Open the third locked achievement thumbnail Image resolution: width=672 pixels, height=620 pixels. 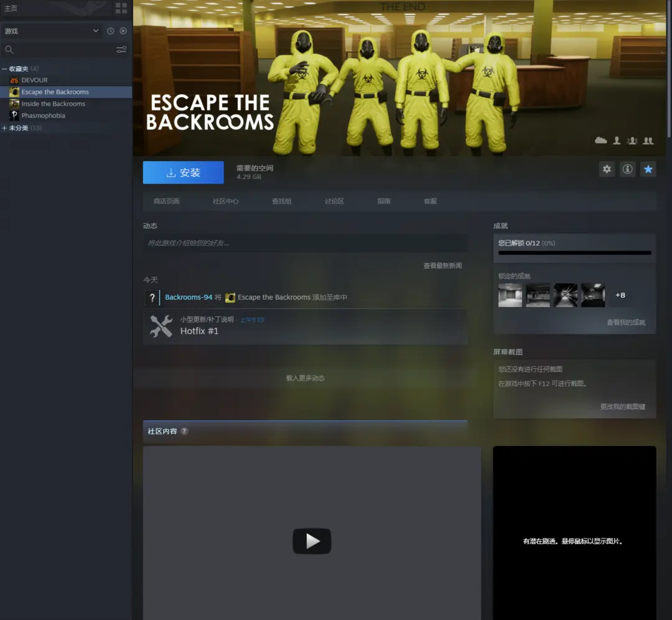point(565,295)
